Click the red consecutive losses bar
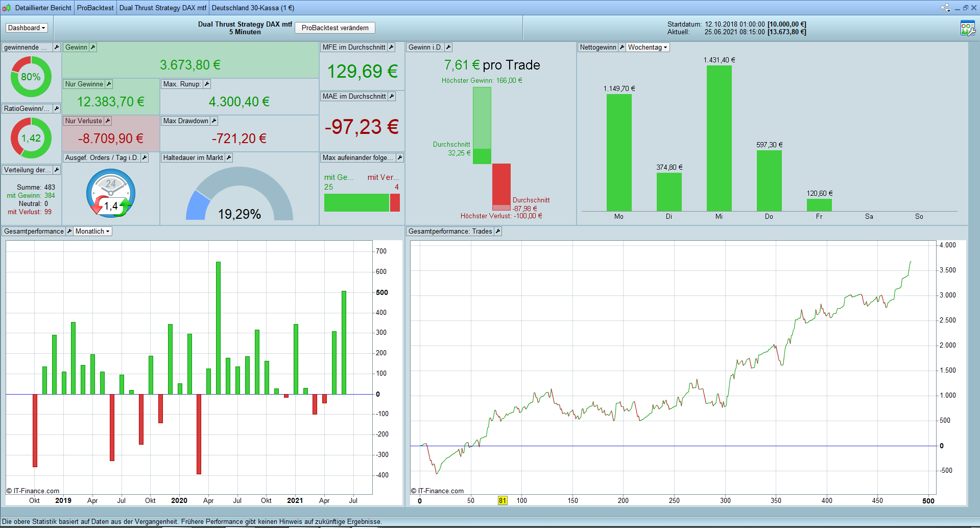This screenshot has height=528, width=980. pyautogui.click(x=395, y=202)
